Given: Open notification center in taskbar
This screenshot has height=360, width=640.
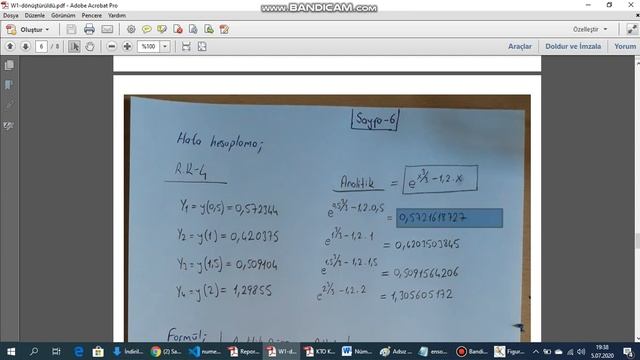Looking at the screenshot, I should (629, 351).
